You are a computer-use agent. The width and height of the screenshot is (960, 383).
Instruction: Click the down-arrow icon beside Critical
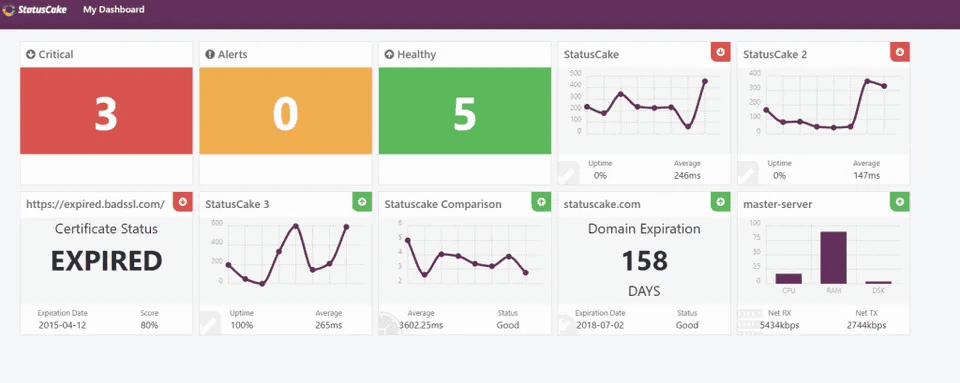pyautogui.click(x=31, y=54)
